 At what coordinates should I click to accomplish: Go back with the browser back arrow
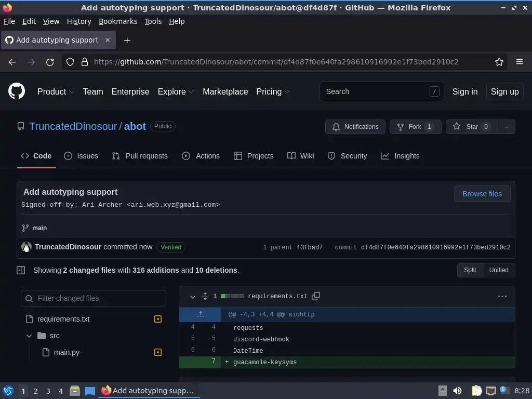tap(12, 62)
